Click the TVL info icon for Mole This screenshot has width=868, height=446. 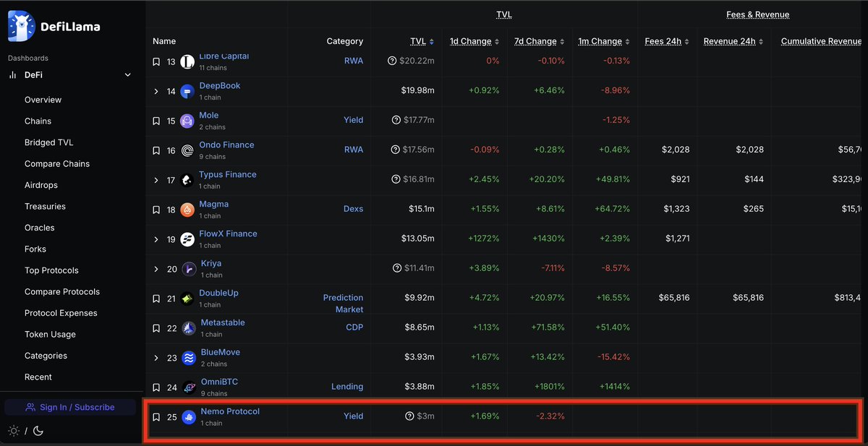(x=396, y=120)
